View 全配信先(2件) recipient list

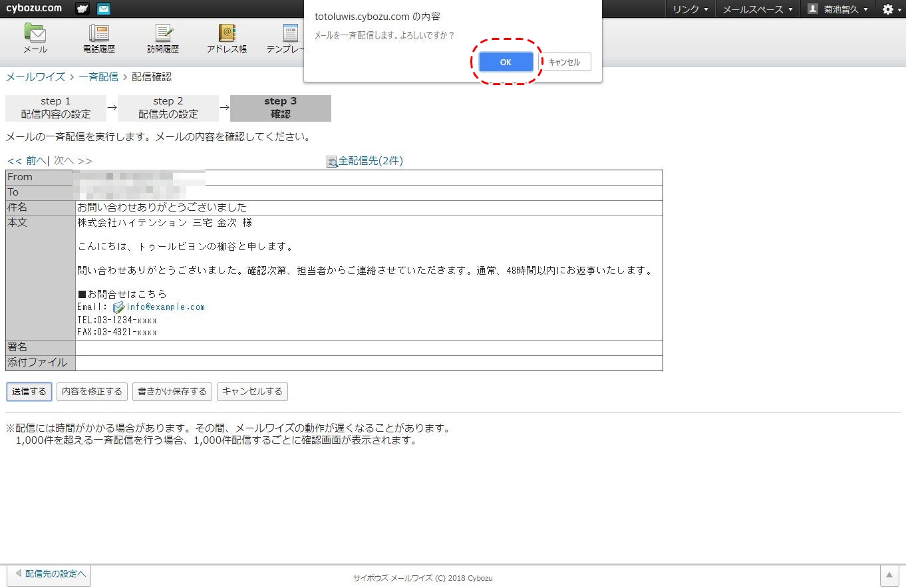pyautogui.click(x=365, y=161)
